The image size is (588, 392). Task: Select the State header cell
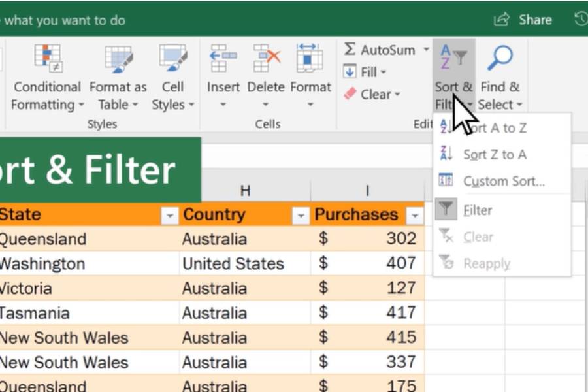coord(90,214)
